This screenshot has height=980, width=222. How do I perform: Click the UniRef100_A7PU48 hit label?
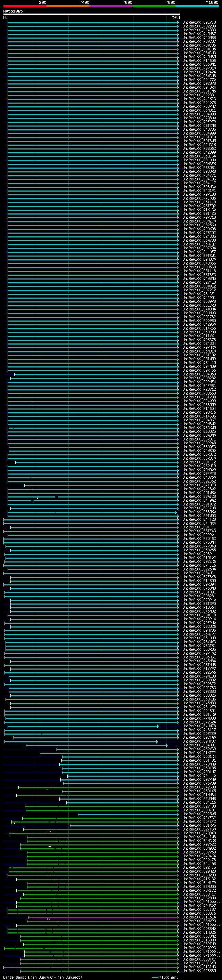(199, 546)
